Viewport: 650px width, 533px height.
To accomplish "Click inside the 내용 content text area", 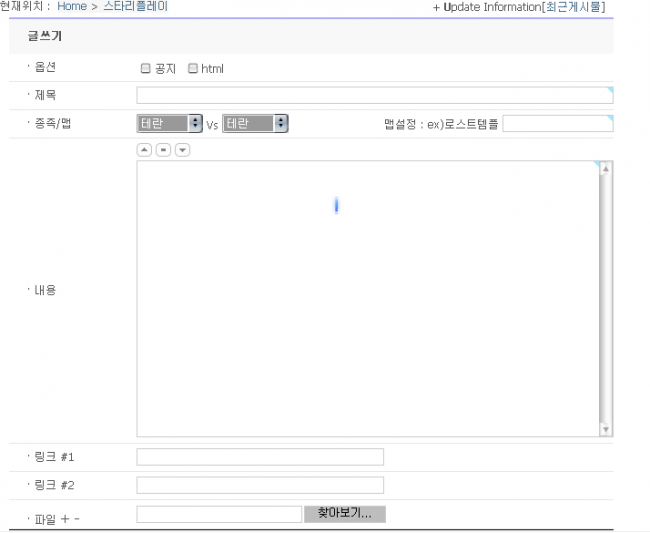I will coord(367,300).
